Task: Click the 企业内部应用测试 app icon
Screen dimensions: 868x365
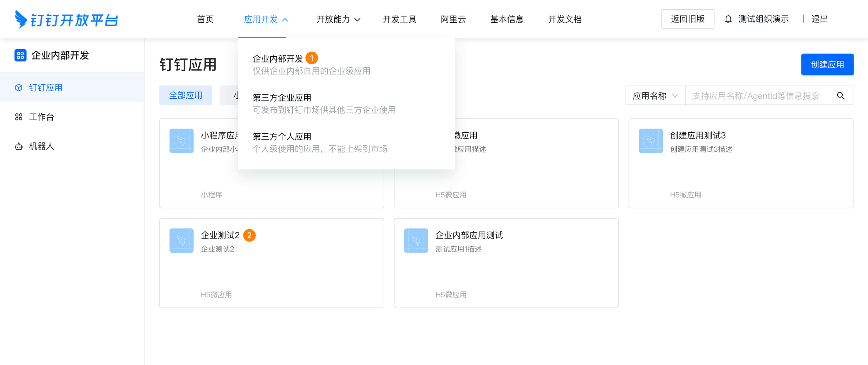Action: (416, 241)
